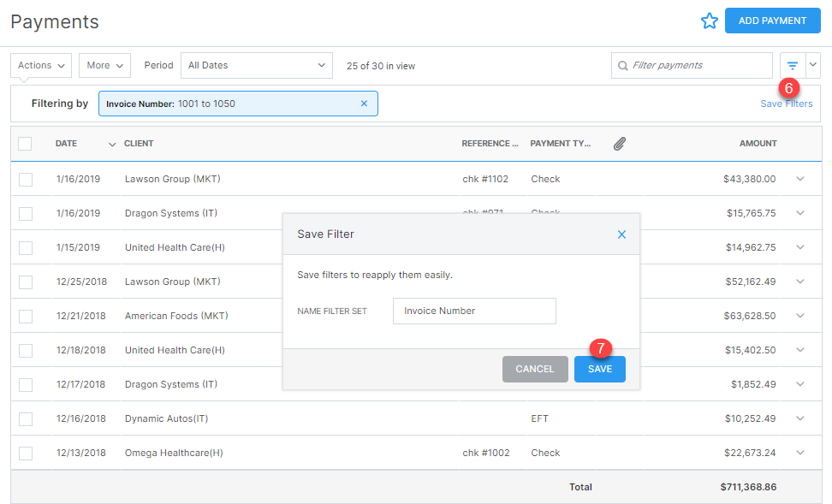Open the Period All Dates dropdown
The width and height of the screenshot is (832, 504).
(257, 65)
